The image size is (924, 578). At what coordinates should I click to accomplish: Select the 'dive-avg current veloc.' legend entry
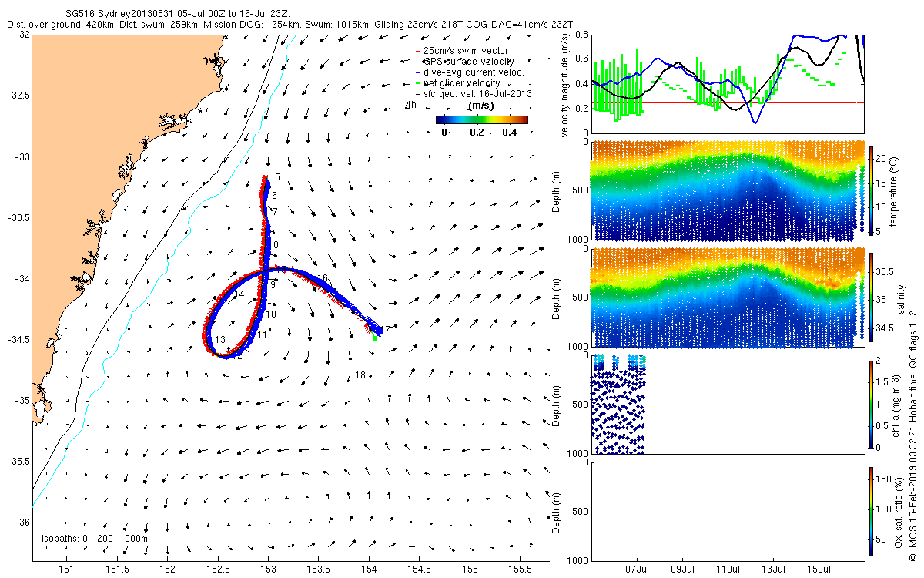(469, 72)
